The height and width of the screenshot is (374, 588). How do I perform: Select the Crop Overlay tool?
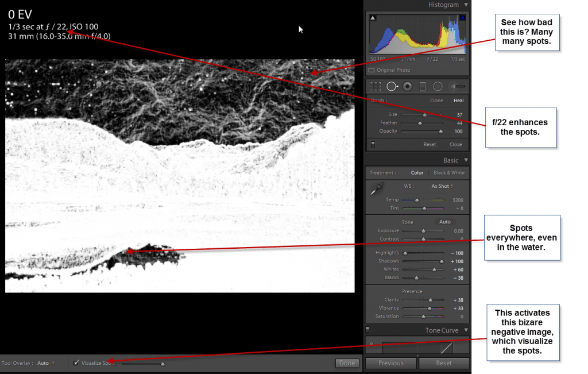coord(375,86)
